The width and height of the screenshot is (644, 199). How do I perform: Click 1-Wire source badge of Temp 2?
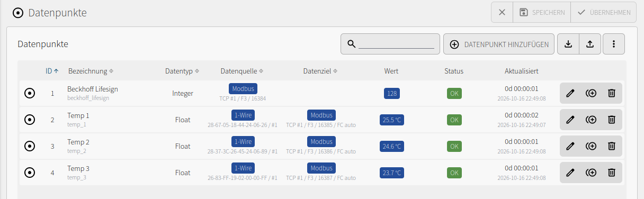click(243, 141)
